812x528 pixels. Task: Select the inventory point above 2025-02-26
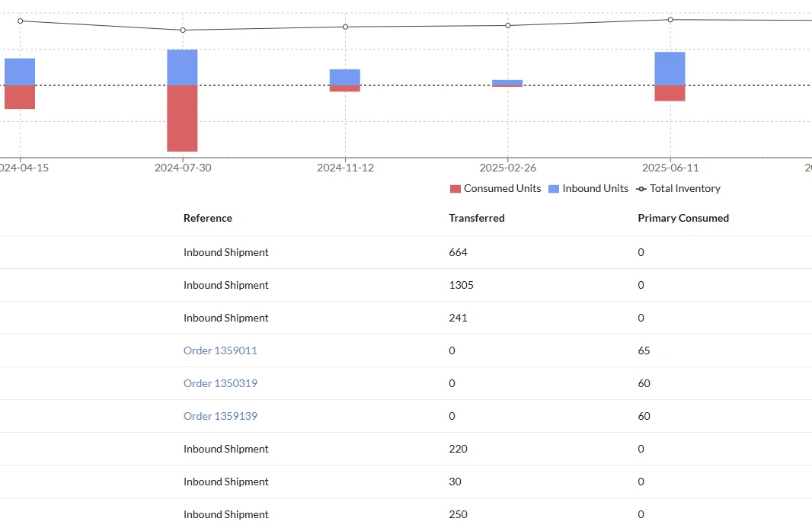coord(507,25)
